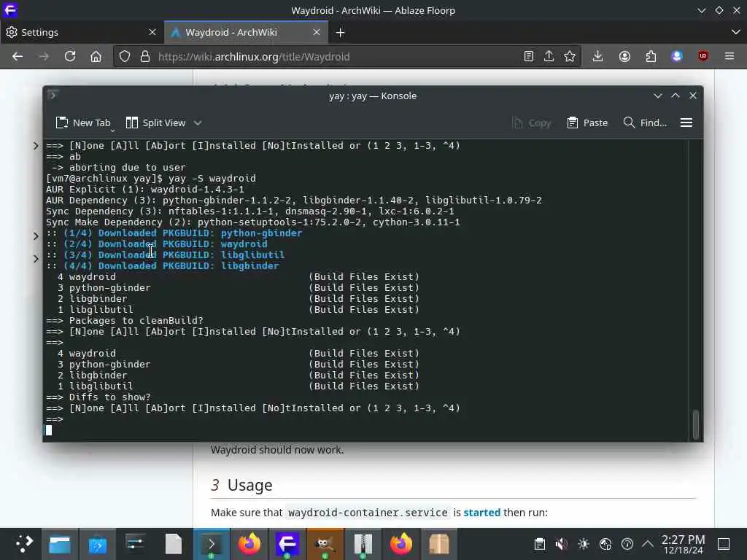
Task: Open the network tray icon
Action: tap(605, 544)
